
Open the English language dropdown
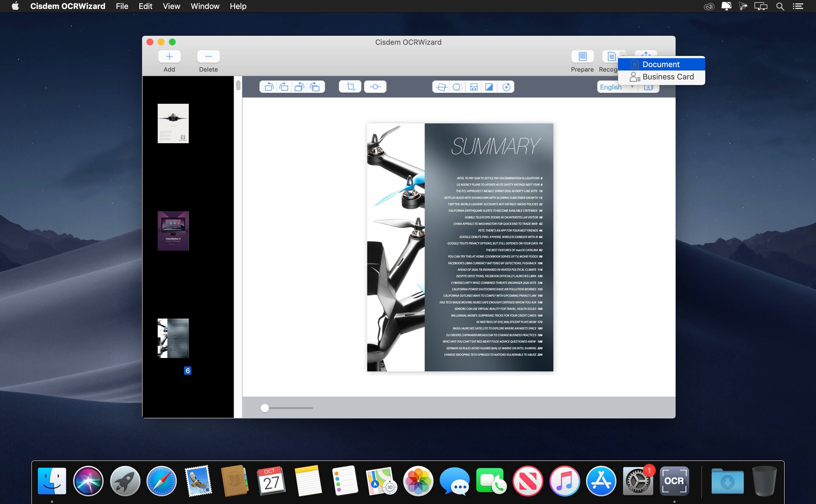point(617,87)
